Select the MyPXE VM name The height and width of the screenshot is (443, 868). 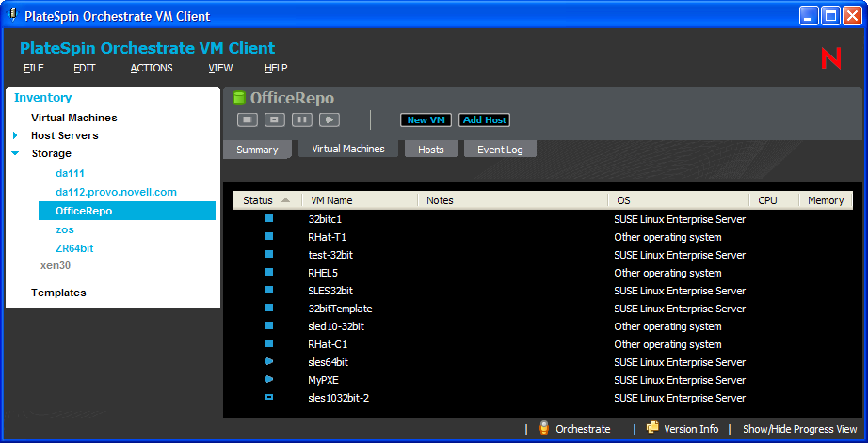point(323,380)
